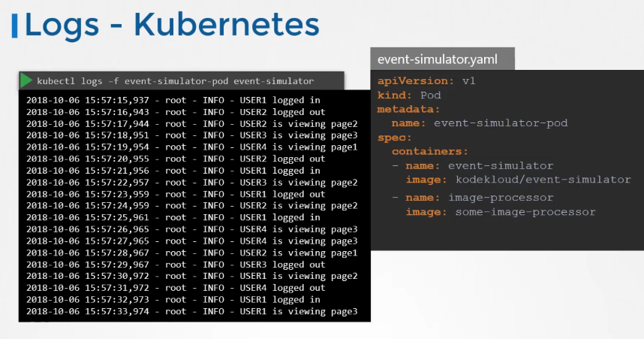The width and height of the screenshot is (644, 339).
Task: Click the green play arrow icon
Action: pos(26,80)
